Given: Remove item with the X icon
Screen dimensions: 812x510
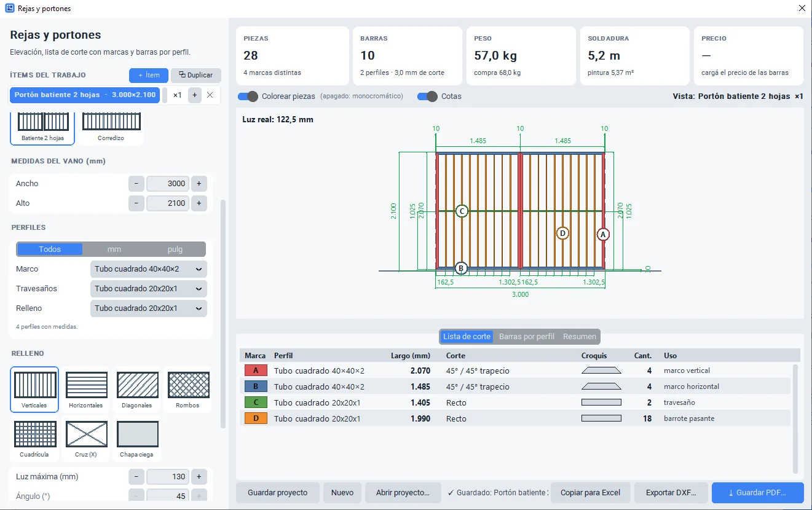Looking at the screenshot, I should pyautogui.click(x=210, y=95).
